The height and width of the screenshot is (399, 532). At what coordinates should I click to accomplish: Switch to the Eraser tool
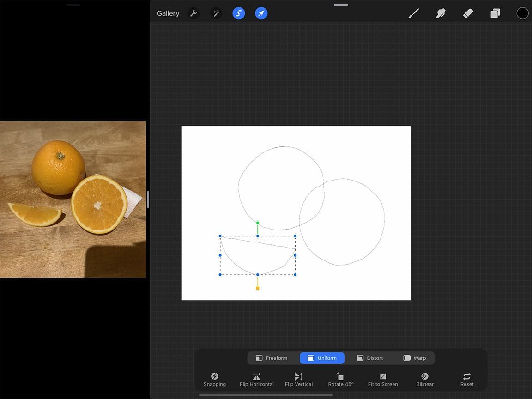pos(468,13)
